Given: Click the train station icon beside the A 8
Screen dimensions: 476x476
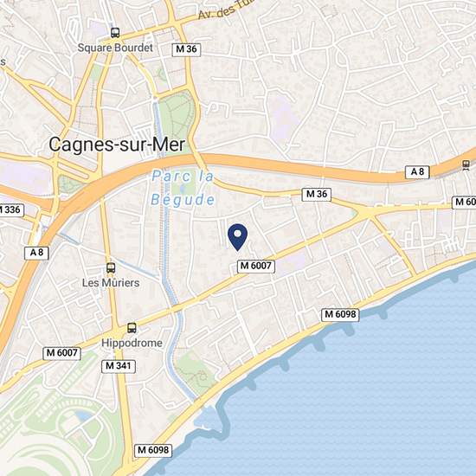Looking at the screenshot, I should (466, 165).
